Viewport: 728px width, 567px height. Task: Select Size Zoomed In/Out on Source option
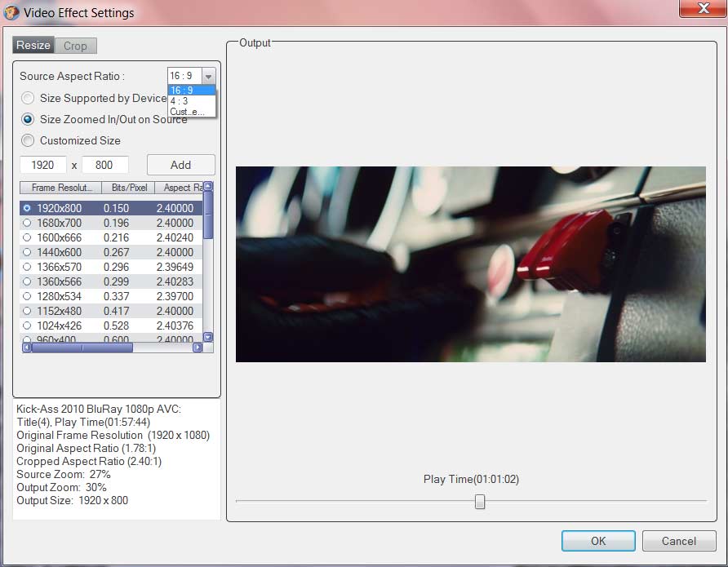coord(28,119)
